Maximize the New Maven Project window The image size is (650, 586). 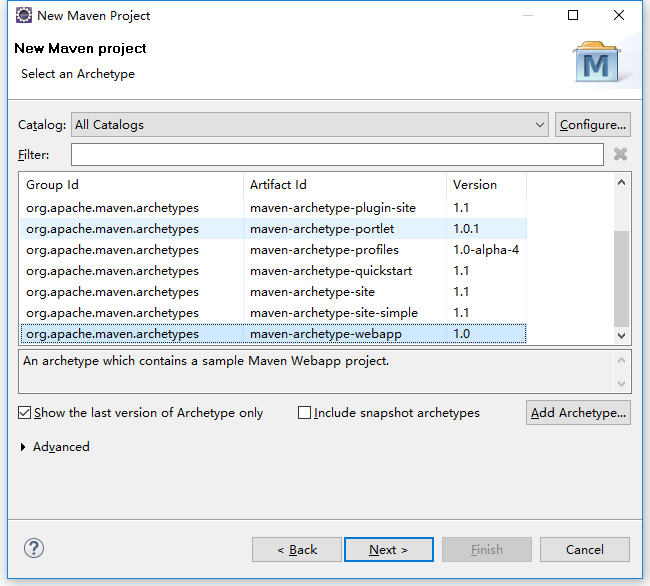573,15
